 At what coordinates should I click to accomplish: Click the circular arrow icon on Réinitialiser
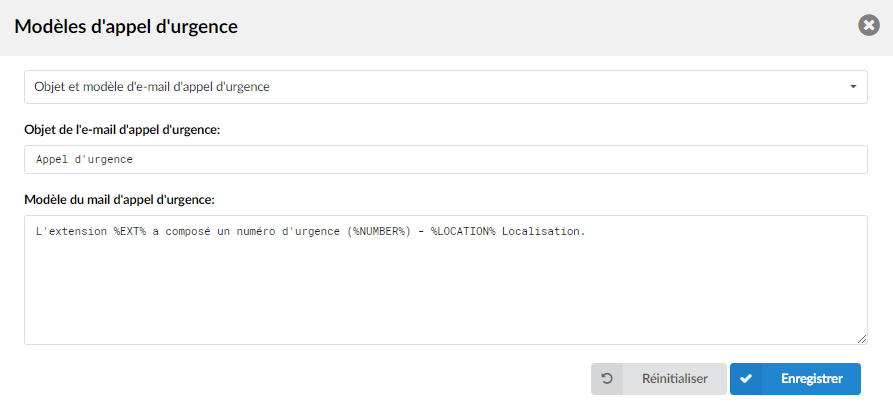[607, 379]
